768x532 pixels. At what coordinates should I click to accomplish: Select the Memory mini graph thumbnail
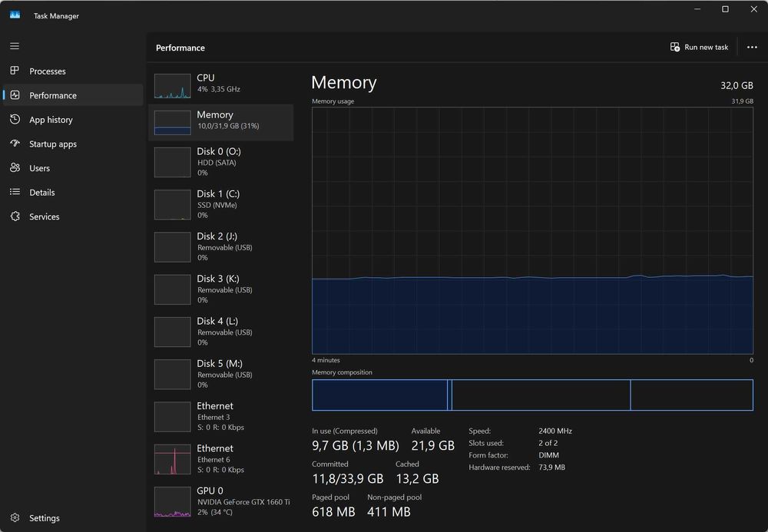172,122
